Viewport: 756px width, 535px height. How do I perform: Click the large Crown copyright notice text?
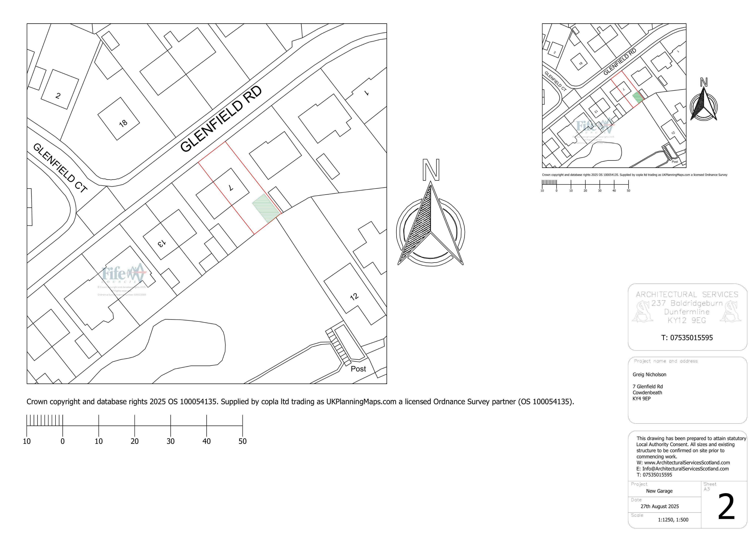pos(300,401)
